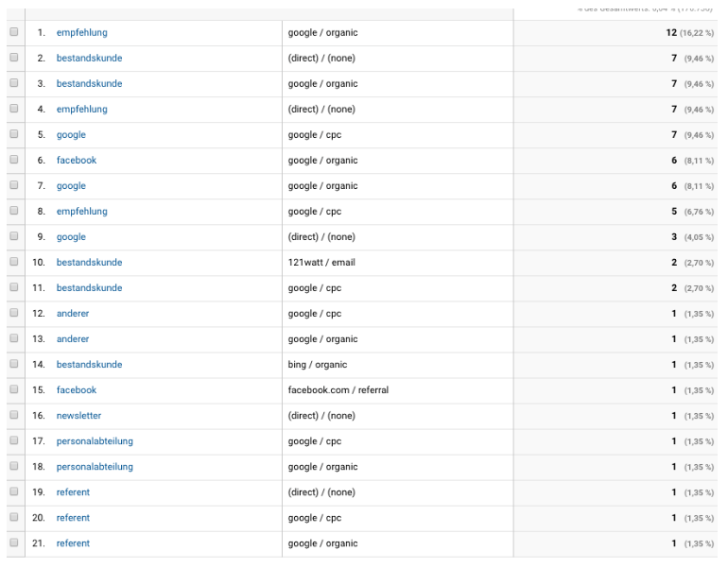This screenshot has width=728, height=568.
Task: Open the newsletter link in row 16
Action: pos(78,416)
